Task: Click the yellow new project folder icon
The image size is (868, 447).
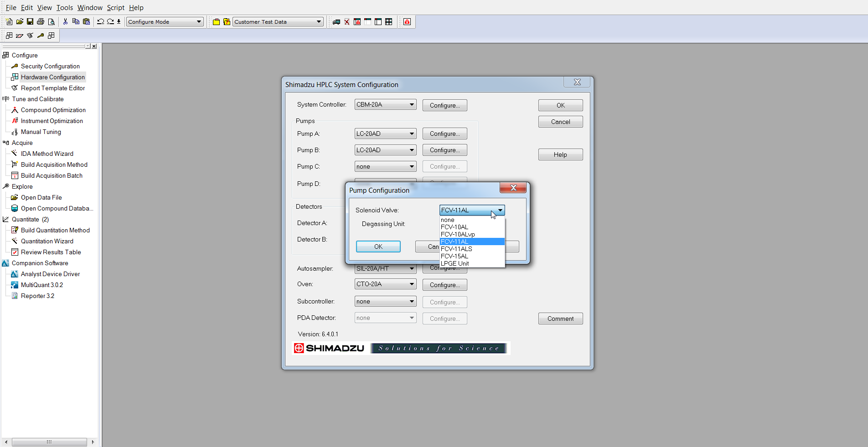Action: click(x=217, y=21)
